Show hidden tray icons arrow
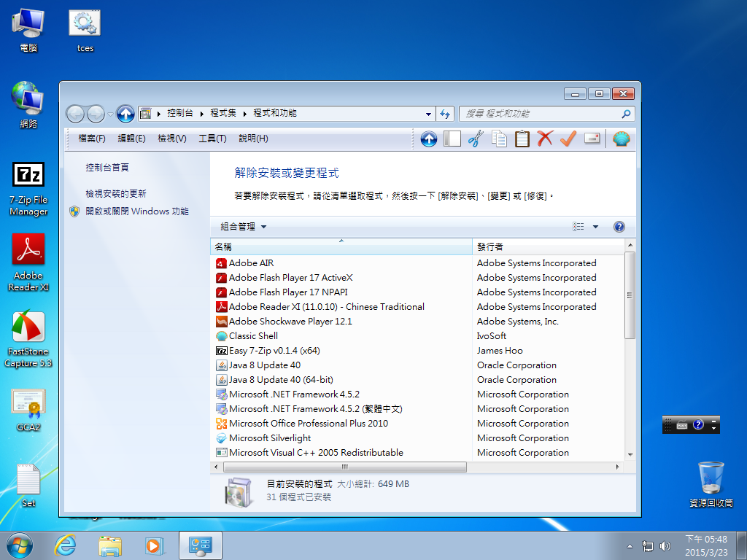The height and width of the screenshot is (560, 747). pos(630,546)
